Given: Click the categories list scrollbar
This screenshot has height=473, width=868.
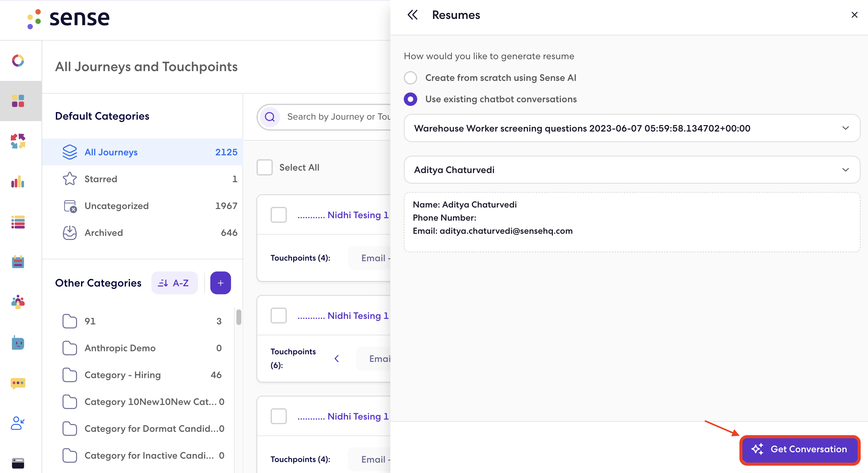Looking at the screenshot, I should pyautogui.click(x=239, y=317).
